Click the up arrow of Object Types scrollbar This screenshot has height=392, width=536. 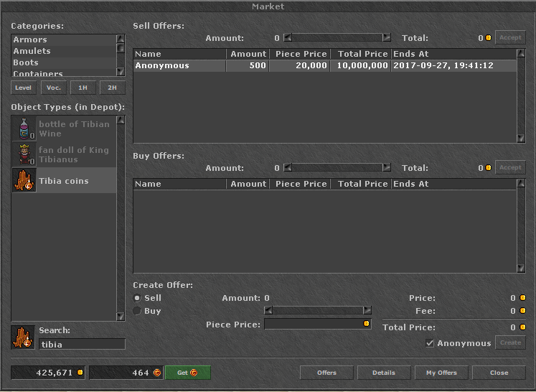(121, 120)
